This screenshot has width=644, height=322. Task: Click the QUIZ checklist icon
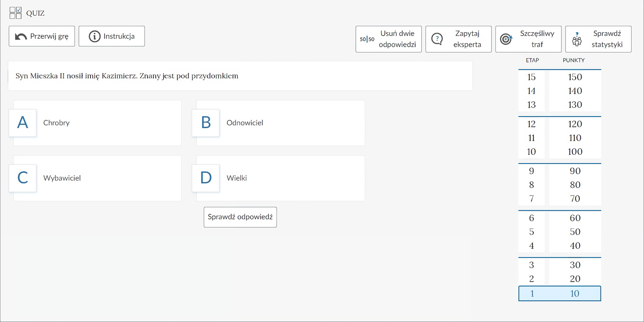(x=15, y=13)
